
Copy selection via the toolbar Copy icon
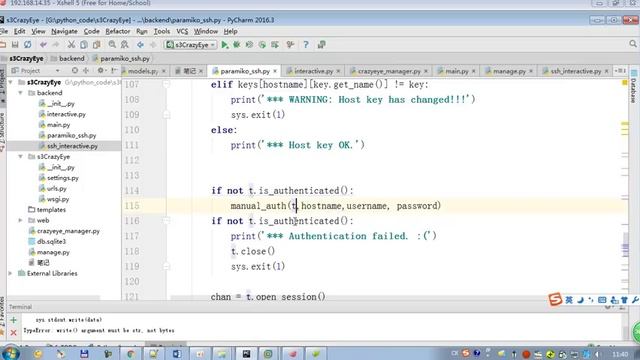click(84, 44)
